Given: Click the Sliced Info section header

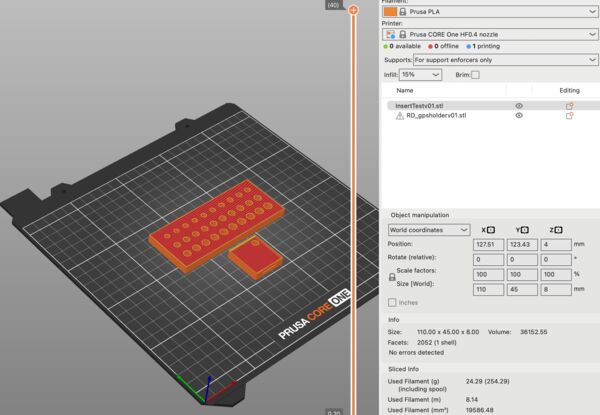Looking at the screenshot, I should pyautogui.click(x=403, y=369).
